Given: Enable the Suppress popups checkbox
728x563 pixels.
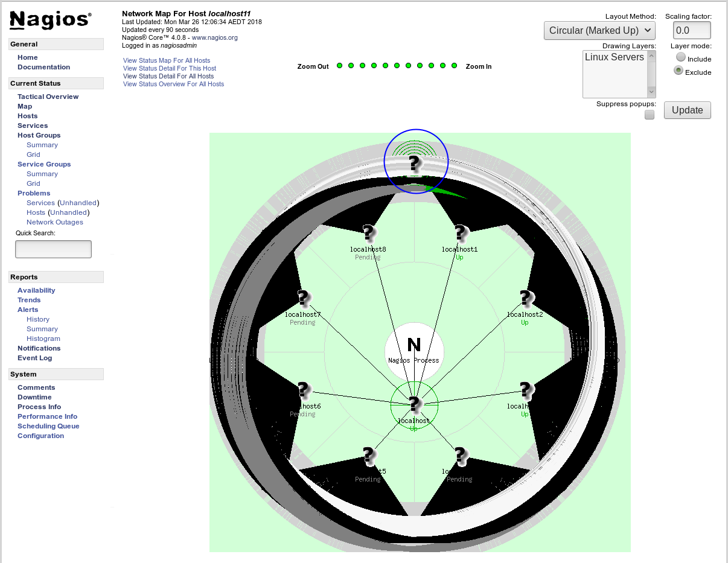Looking at the screenshot, I should point(649,114).
